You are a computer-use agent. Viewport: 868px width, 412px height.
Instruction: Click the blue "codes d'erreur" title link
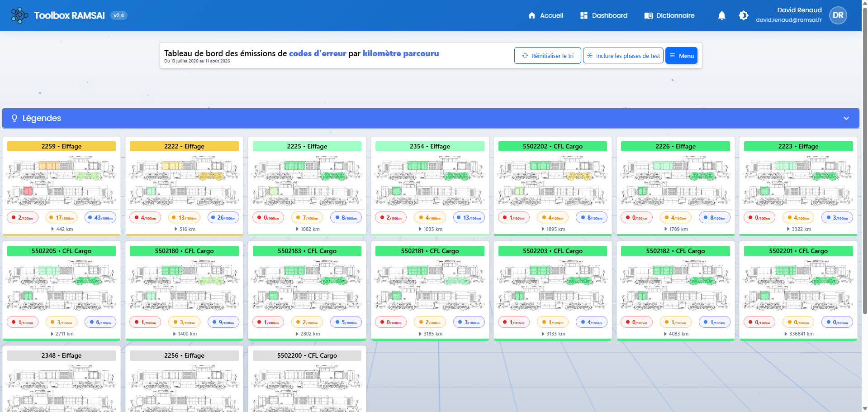318,53
